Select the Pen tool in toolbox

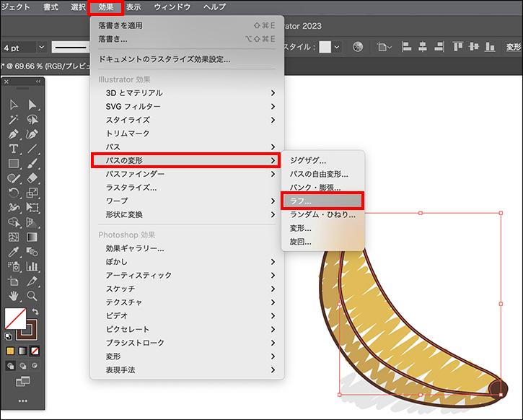point(13,134)
